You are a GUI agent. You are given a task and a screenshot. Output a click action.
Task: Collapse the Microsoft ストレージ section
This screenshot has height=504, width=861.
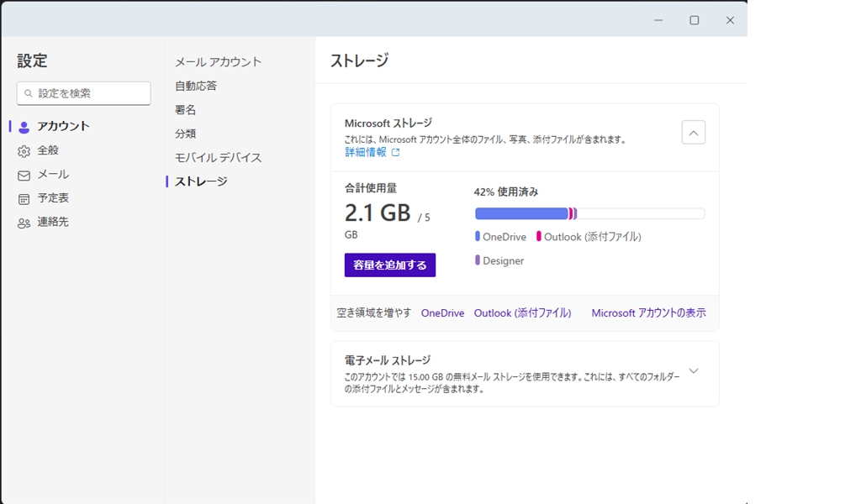click(694, 133)
